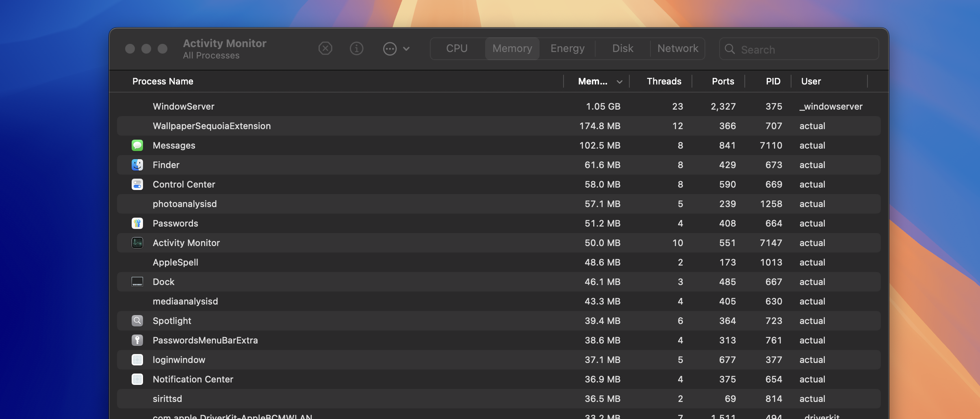Select the WindowServer process name

pyautogui.click(x=184, y=106)
